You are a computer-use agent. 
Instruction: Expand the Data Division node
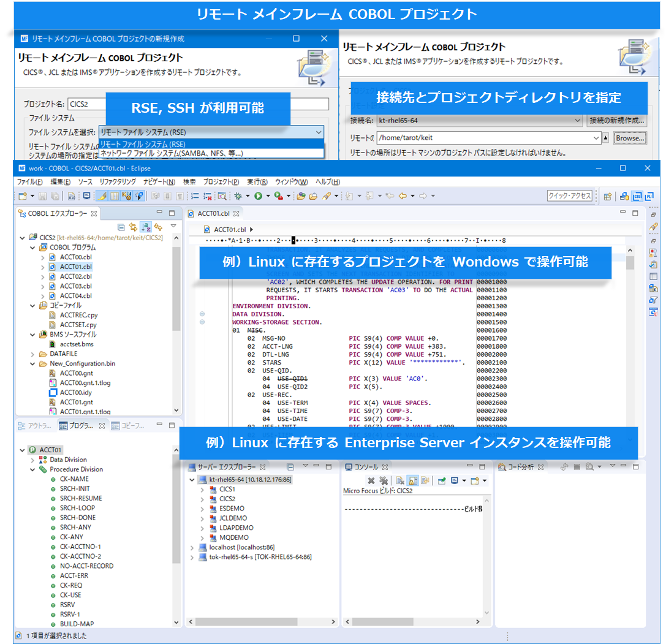click(32, 460)
